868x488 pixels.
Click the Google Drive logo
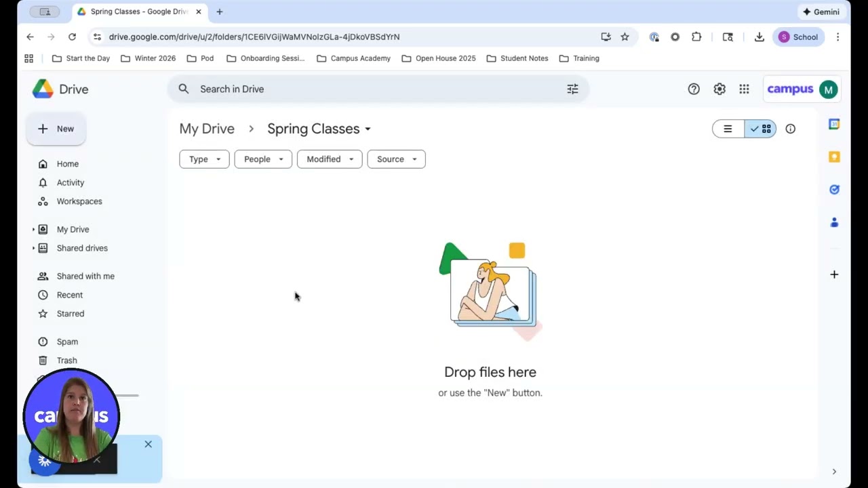[43, 89]
